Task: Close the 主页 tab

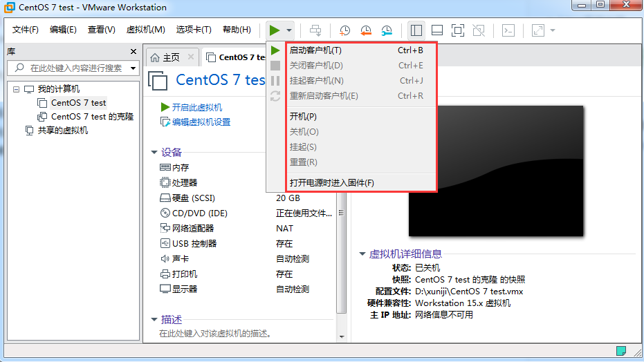Action: pyautogui.click(x=191, y=57)
